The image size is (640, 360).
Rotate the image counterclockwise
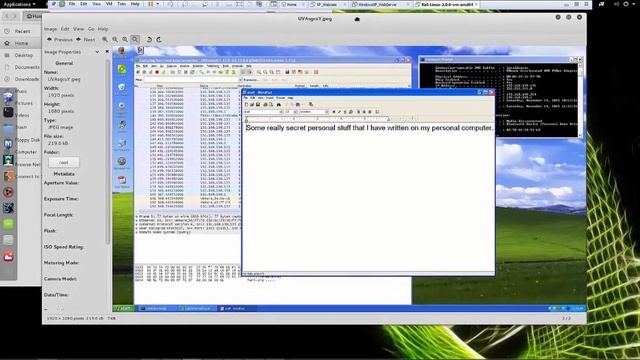coord(149,40)
